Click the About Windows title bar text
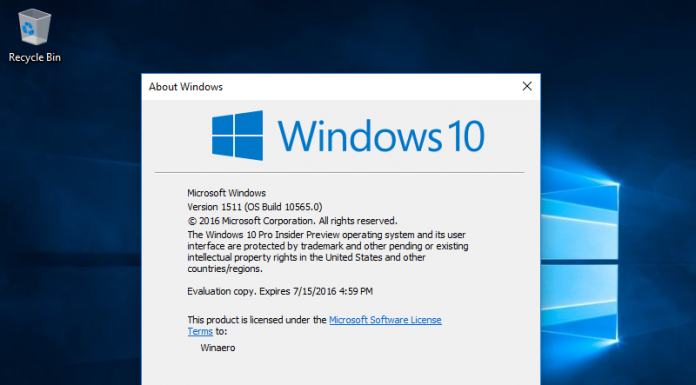 pos(186,87)
